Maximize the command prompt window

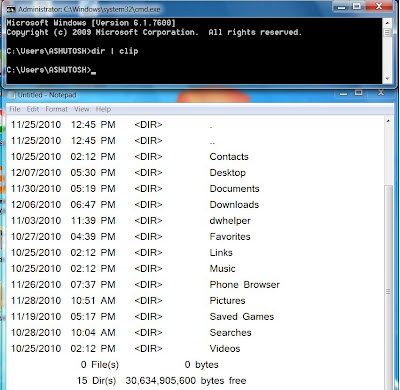point(357,7)
